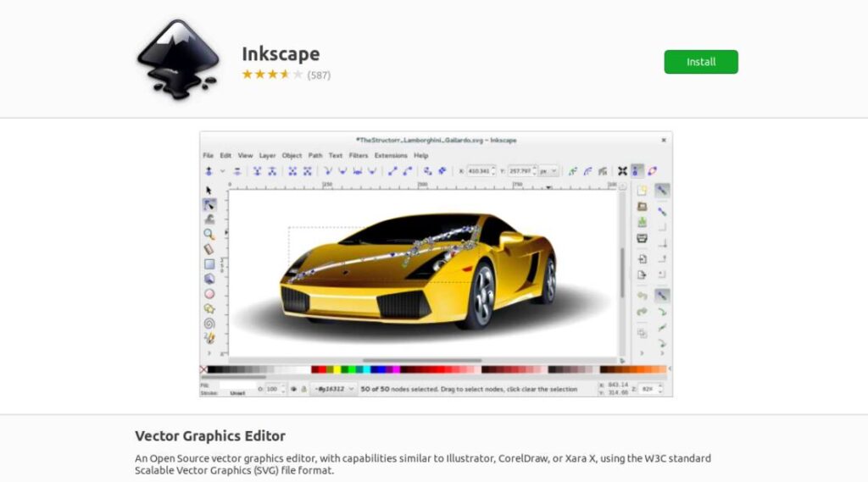Open palette menu arrow at palette end
This screenshot has width=868, height=482.
[x=670, y=369]
